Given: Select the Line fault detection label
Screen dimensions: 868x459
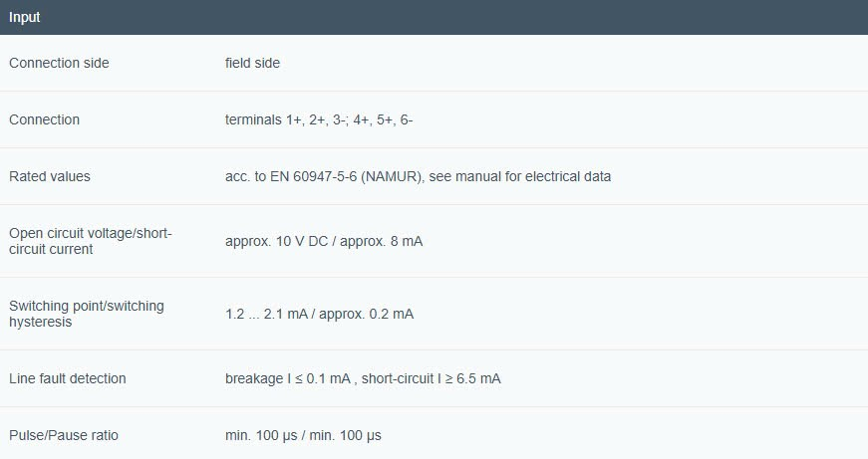Looking at the screenshot, I should (68, 378).
